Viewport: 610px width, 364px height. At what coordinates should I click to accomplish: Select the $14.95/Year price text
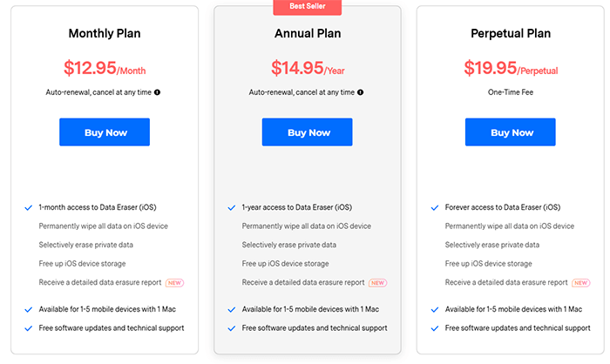point(308,68)
